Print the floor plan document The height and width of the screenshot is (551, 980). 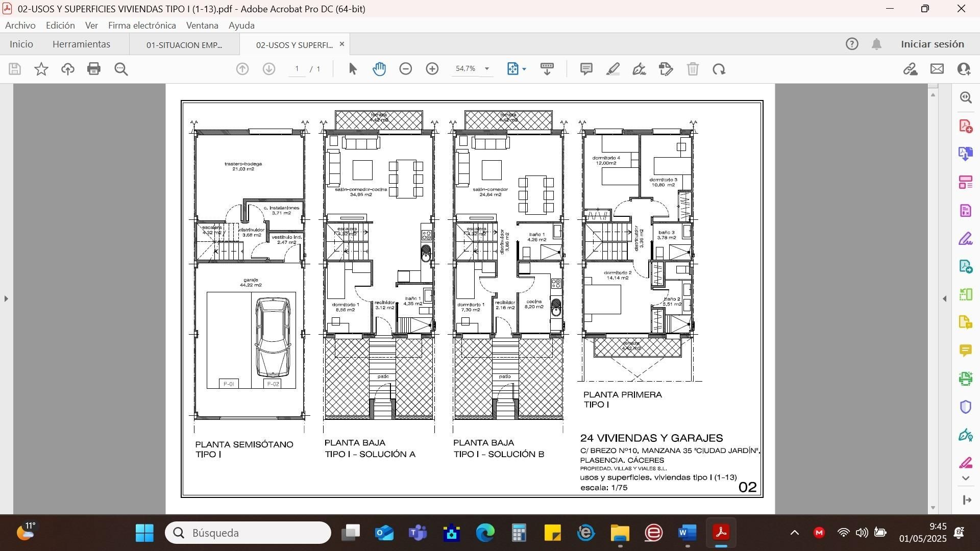click(94, 69)
